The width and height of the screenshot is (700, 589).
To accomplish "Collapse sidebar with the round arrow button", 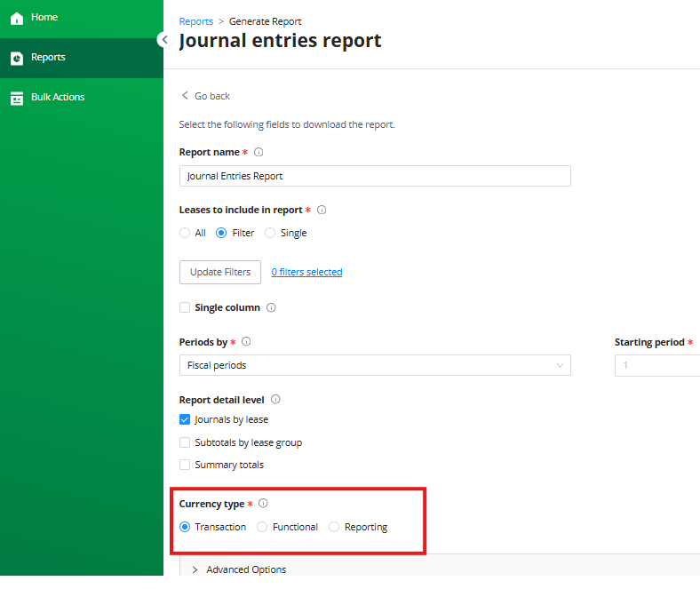I will (x=164, y=40).
